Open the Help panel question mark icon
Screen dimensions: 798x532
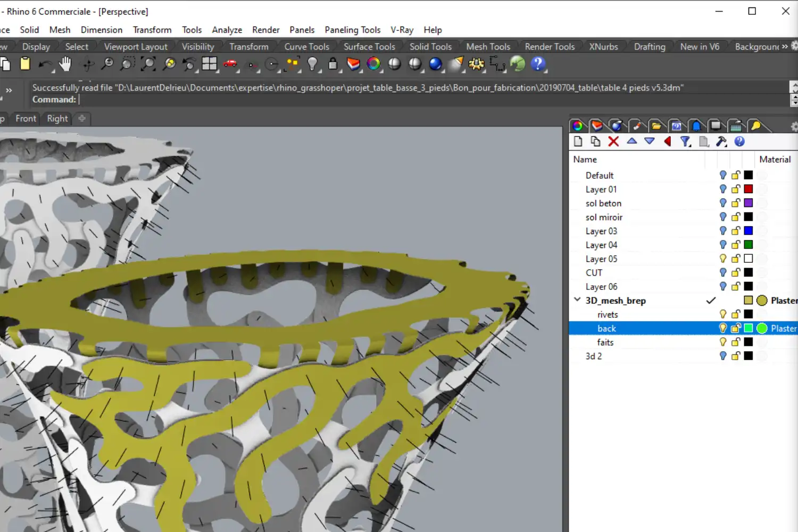point(739,142)
